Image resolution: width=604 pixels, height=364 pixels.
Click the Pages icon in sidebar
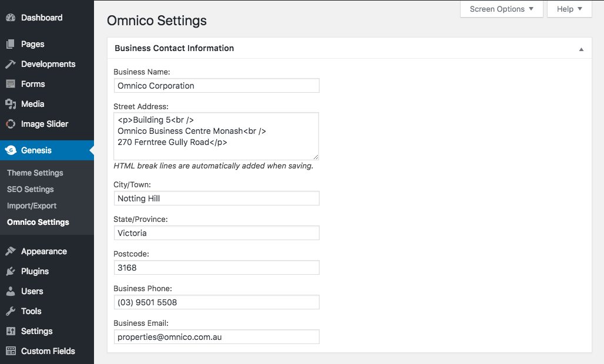coord(11,44)
